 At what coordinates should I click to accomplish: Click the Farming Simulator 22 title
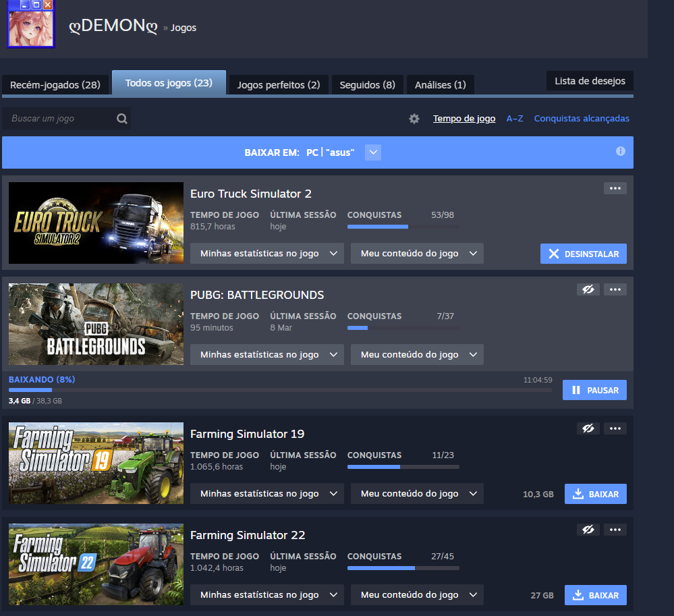click(248, 535)
